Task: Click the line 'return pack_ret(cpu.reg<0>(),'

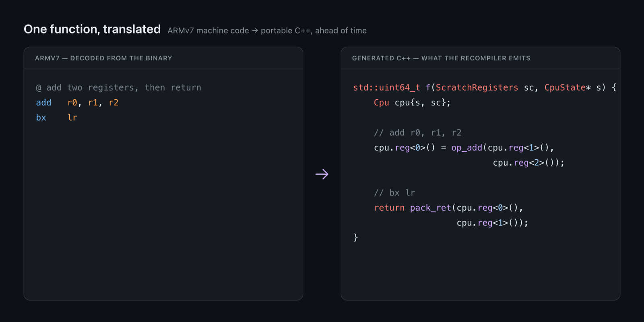Action: [448, 208]
